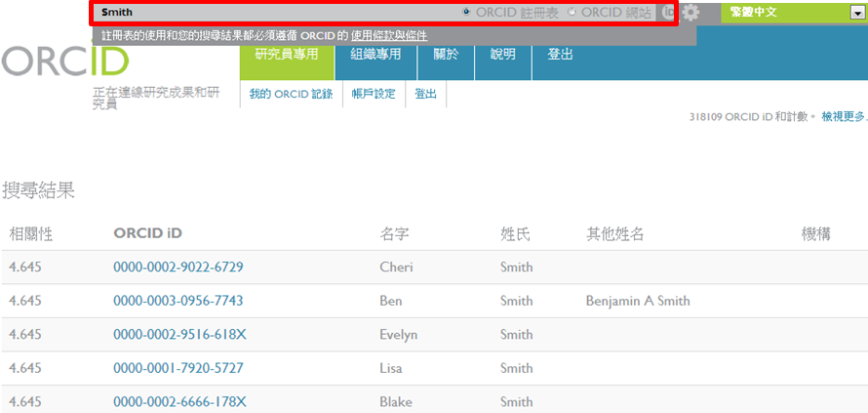Click 登出 in the blue navigation bar

(x=560, y=55)
